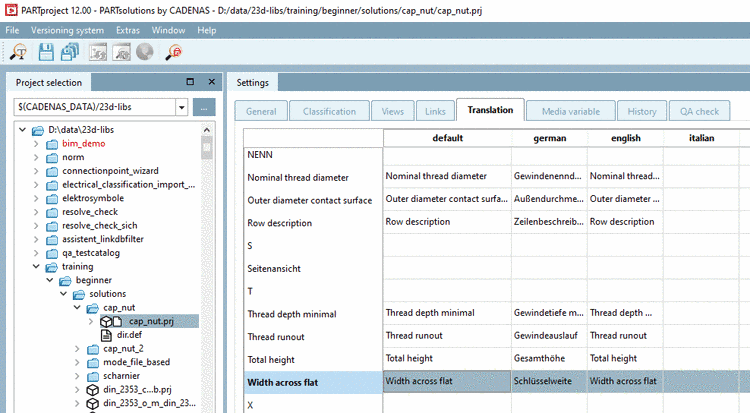Click the 'Gesamthöhe' german cell
The width and height of the screenshot is (750, 413).
coord(549,358)
